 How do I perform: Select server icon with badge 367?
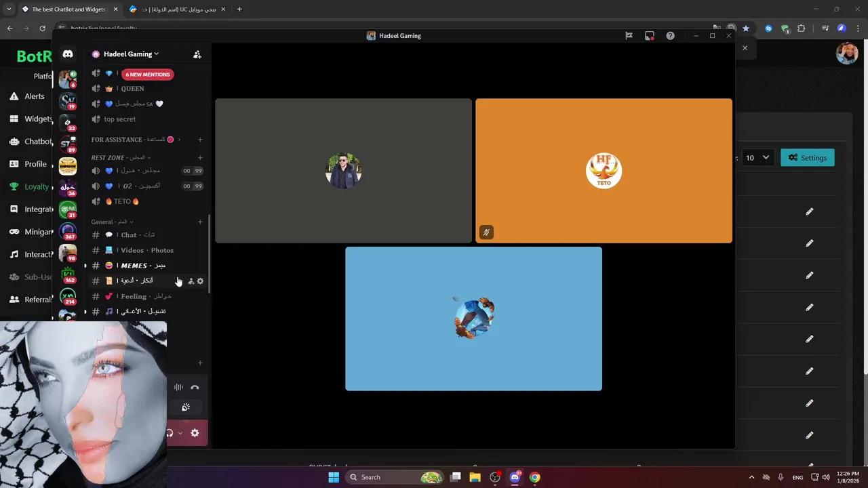click(x=68, y=232)
